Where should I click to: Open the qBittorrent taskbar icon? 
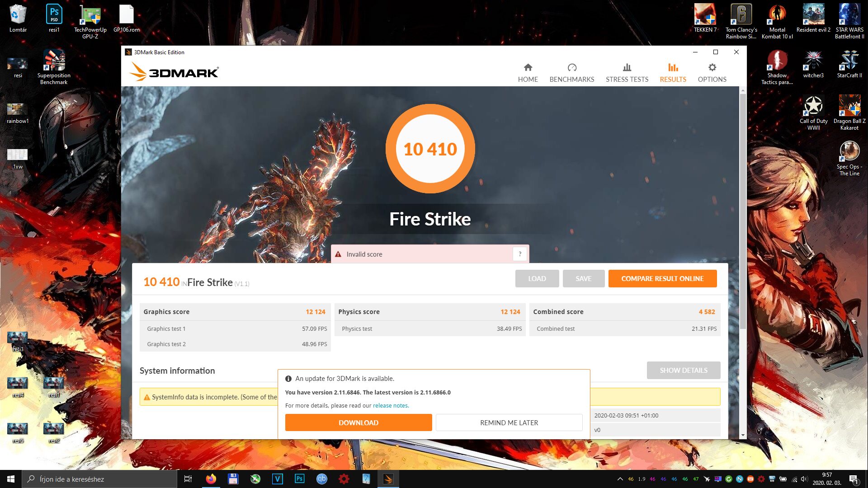click(321, 479)
